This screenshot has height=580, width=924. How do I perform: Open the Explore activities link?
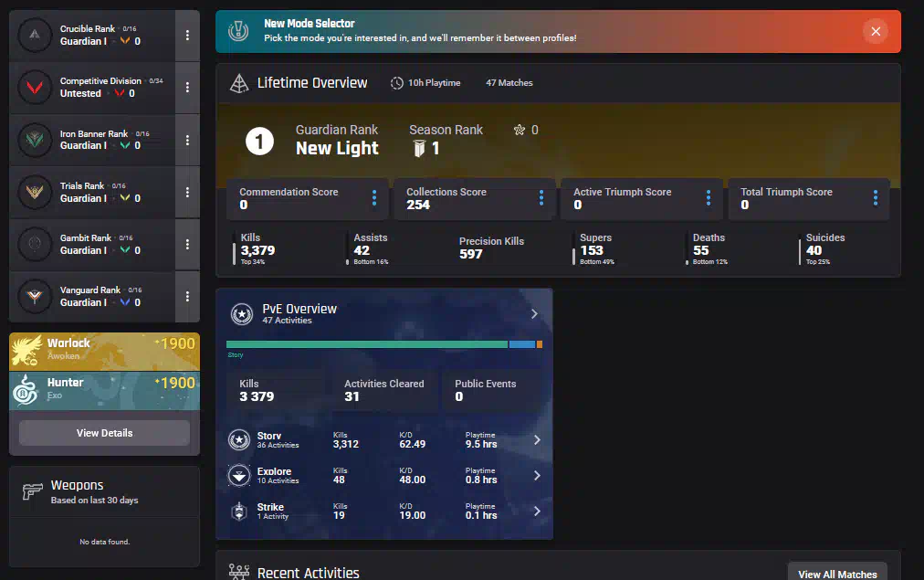coord(278,476)
